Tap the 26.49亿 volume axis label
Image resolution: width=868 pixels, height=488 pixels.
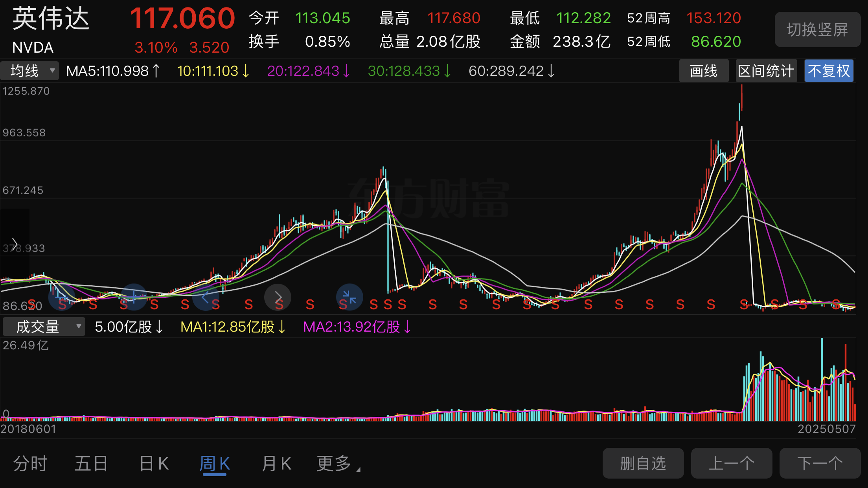(x=26, y=345)
